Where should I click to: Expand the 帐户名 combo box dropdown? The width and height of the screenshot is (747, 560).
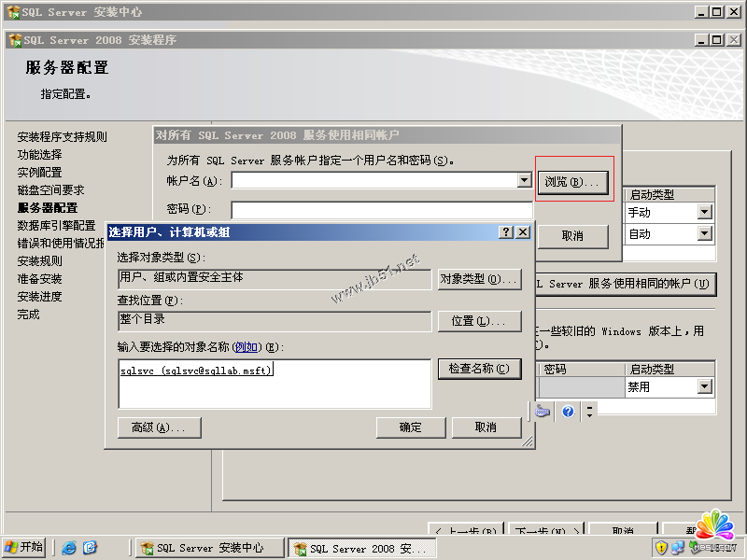524,180
